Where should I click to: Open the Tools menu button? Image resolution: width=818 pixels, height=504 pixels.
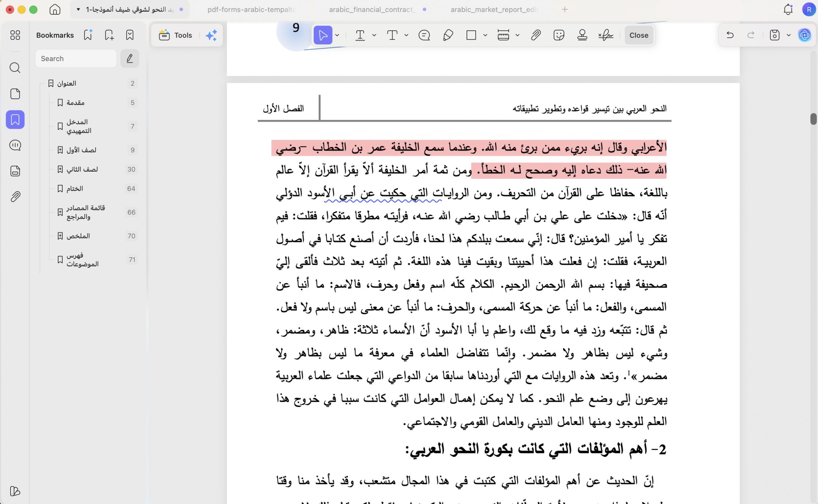point(176,35)
